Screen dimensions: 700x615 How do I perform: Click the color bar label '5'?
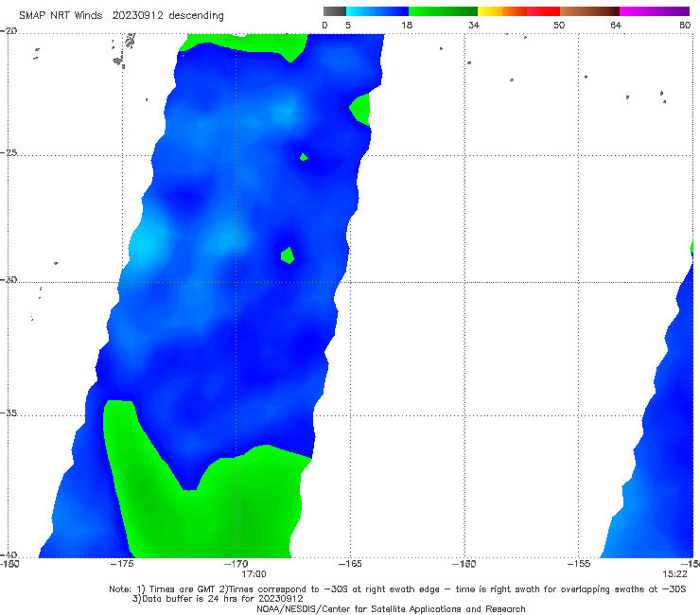[348, 25]
